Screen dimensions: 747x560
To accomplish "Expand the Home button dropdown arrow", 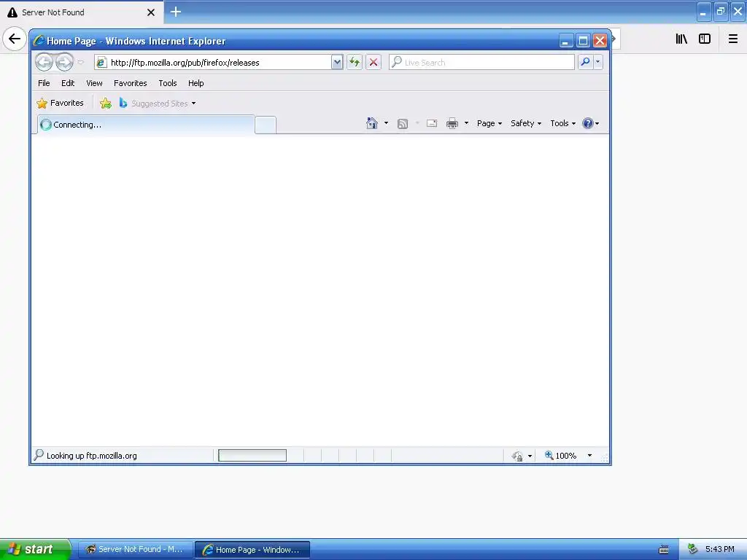I will (386, 123).
